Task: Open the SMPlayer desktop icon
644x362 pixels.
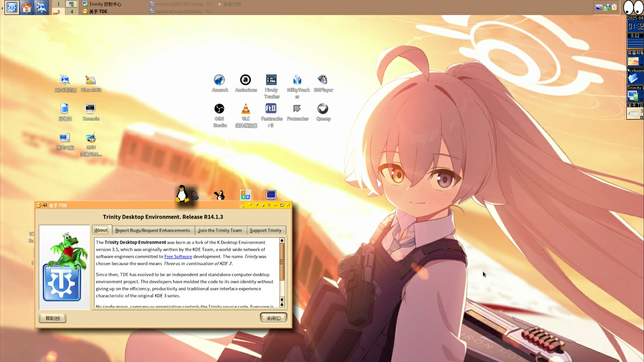Action: pyautogui.click(x=323, y=83)
